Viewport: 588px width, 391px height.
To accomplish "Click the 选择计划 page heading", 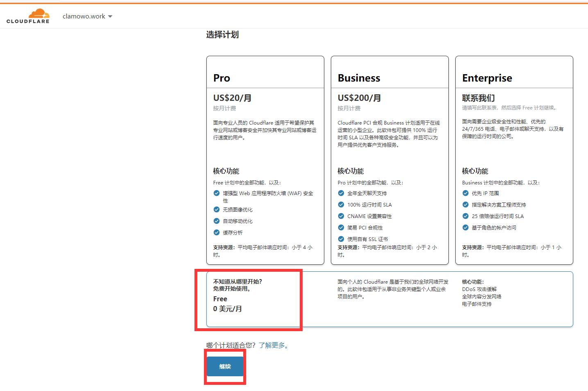I will (222, 34).
